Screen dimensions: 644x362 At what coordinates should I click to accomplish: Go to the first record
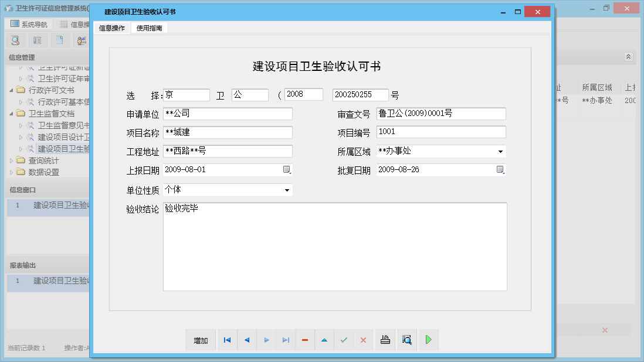[x=227, y=340]
